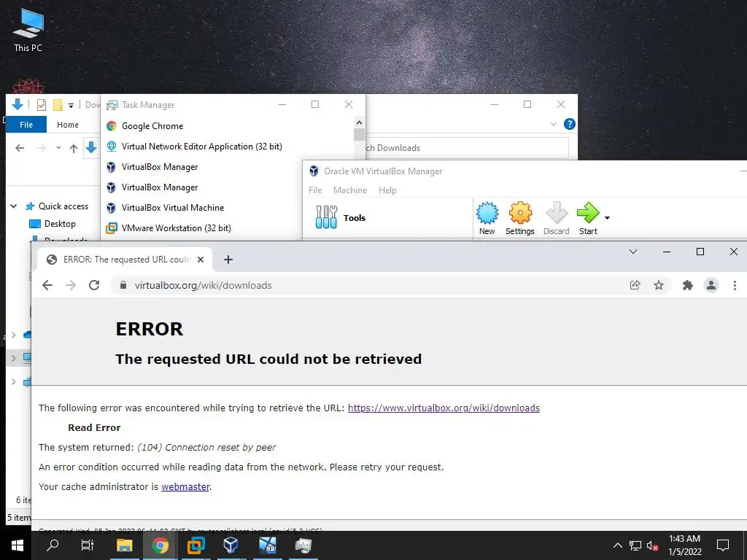Viewport: 747px width, 560px height.
Task: Close the ERROR Chrome tab
Action: click(x=201, y=260)
